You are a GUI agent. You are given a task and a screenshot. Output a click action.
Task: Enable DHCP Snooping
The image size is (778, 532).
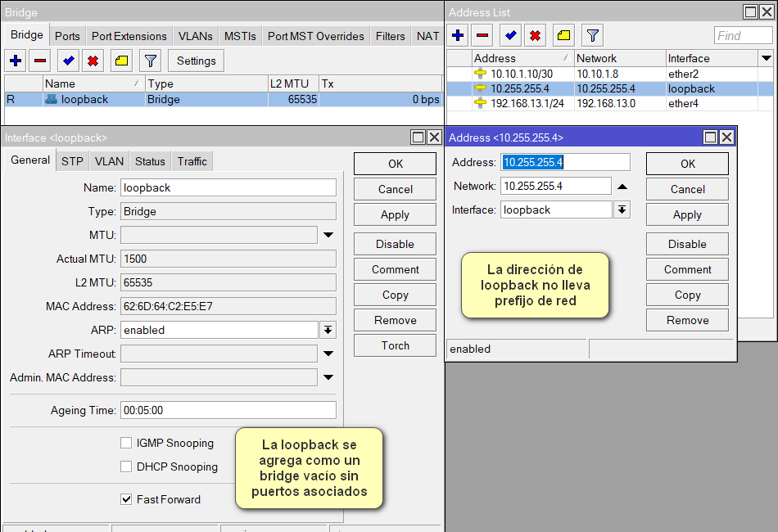pyautogui.click(x=126, y=467)
